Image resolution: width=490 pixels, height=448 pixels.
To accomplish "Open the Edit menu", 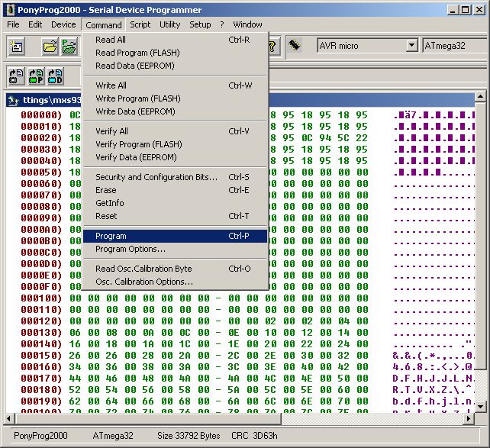I will [35, 24].
